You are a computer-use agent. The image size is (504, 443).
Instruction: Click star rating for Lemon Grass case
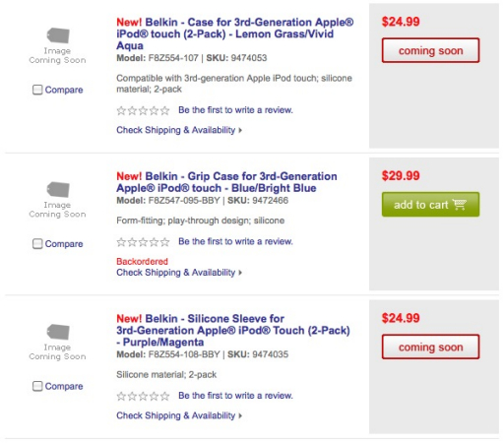coord(143,110)
